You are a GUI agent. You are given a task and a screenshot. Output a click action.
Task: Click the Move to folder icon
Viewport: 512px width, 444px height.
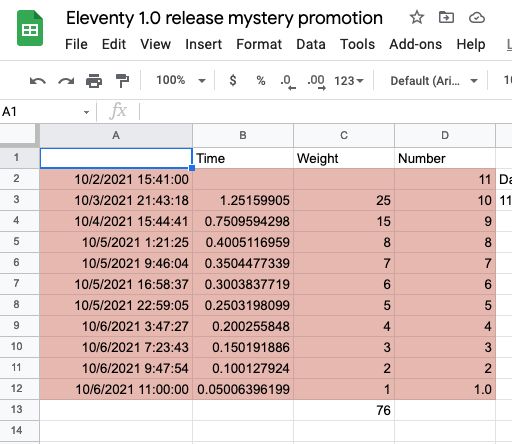[x=446, y=17]
